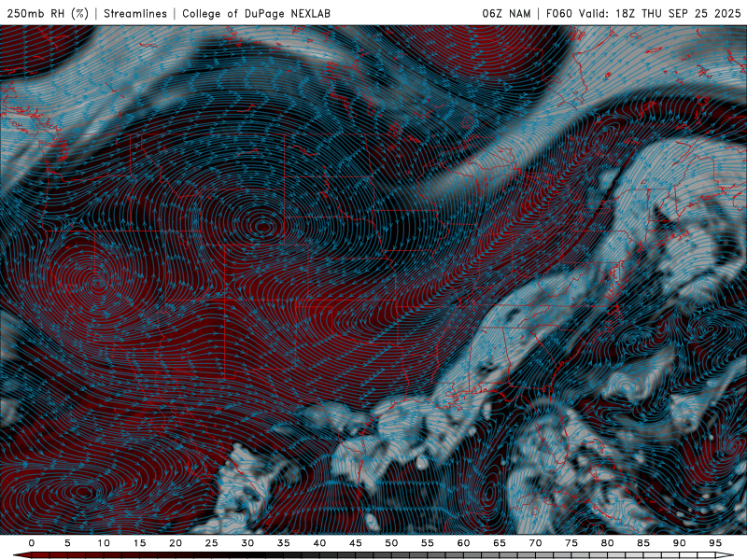
Task: Click the '40' label on the color scale
Action: tap(319, 543)
